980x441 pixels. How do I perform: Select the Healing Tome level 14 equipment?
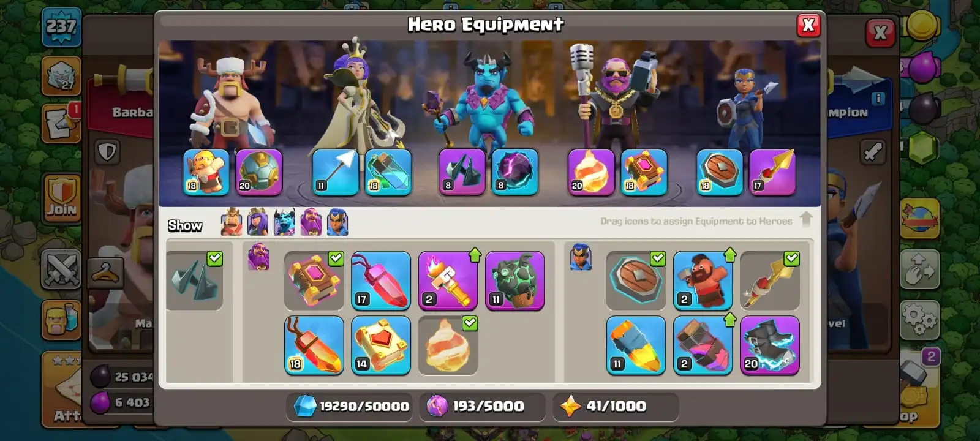click(381, 345)
